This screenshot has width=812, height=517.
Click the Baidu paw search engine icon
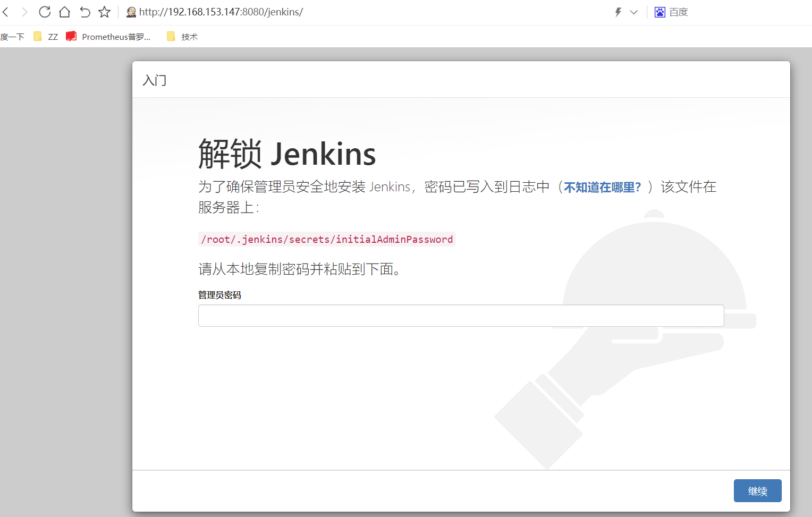pyautogui.click(x=659, y=12)
